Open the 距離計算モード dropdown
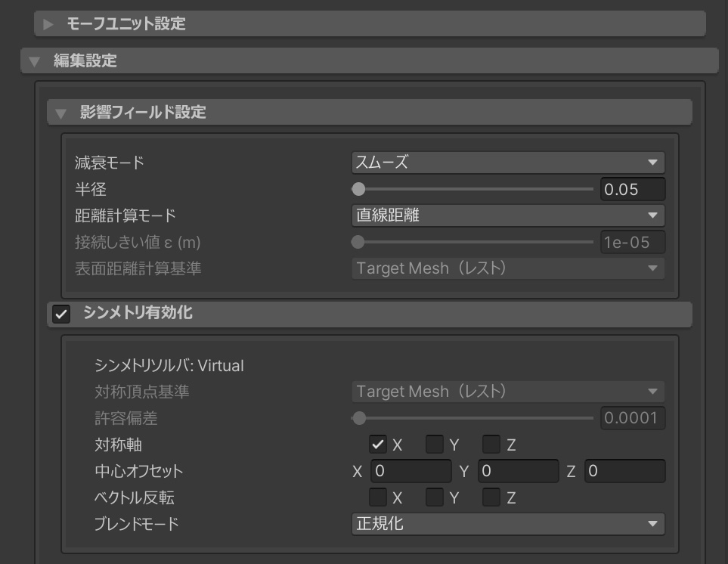 507,215
